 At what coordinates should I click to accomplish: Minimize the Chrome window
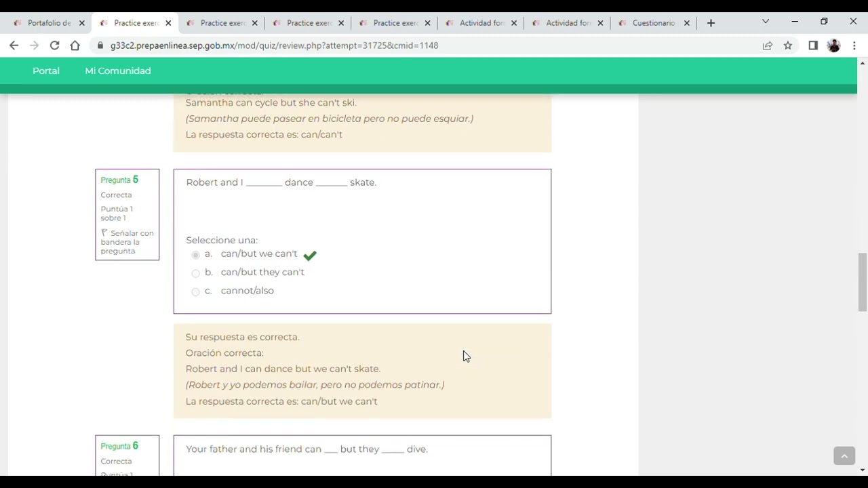(795, 22)
